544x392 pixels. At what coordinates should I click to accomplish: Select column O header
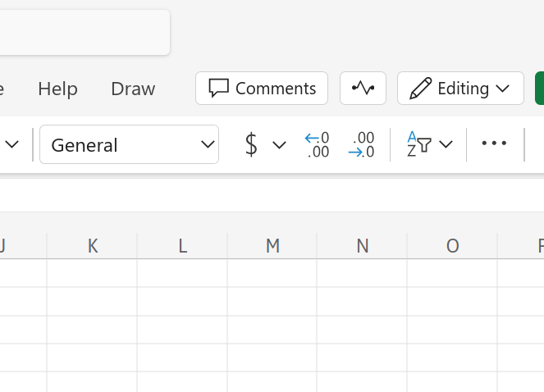tap(452, 245)
